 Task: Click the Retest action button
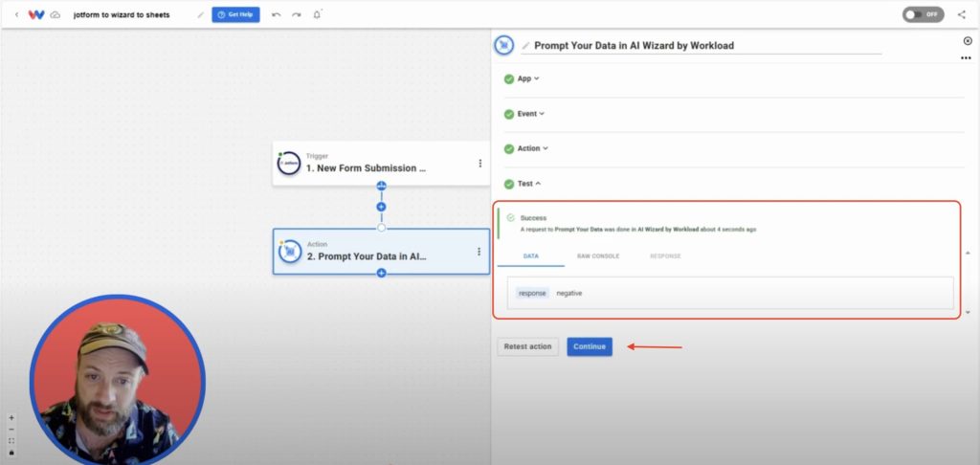coord(527,347)
